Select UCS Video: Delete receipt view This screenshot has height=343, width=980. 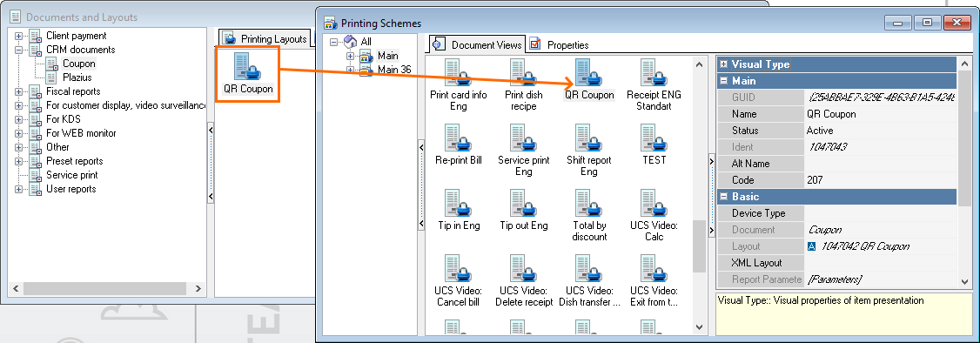point(524,280)
